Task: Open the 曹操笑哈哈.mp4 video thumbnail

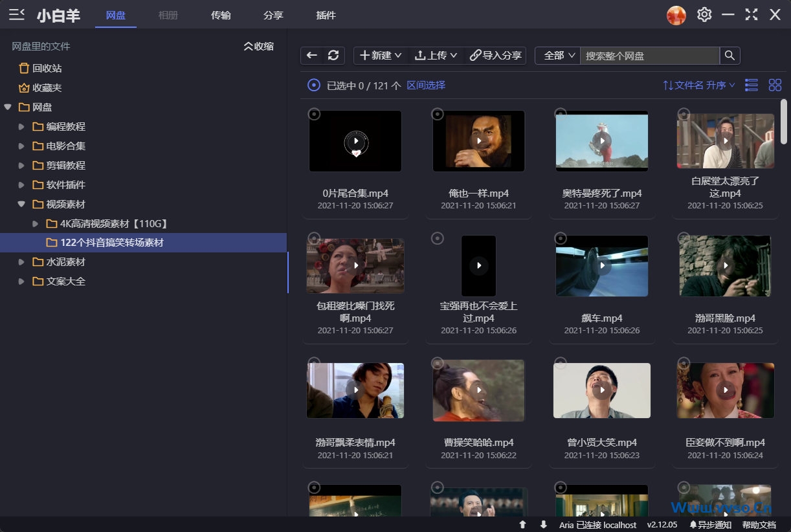Action: (478, 390)
